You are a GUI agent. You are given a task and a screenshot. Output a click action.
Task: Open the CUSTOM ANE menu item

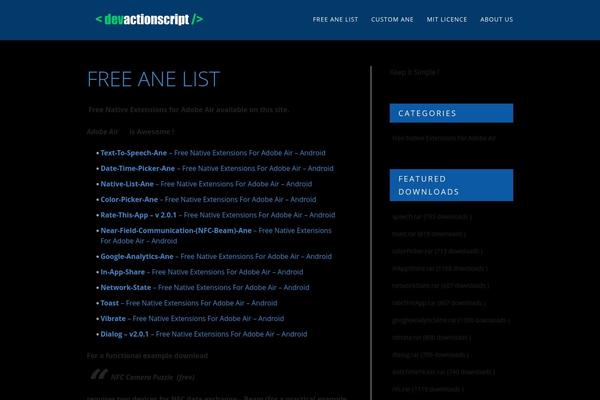click(x=392, y=20)
